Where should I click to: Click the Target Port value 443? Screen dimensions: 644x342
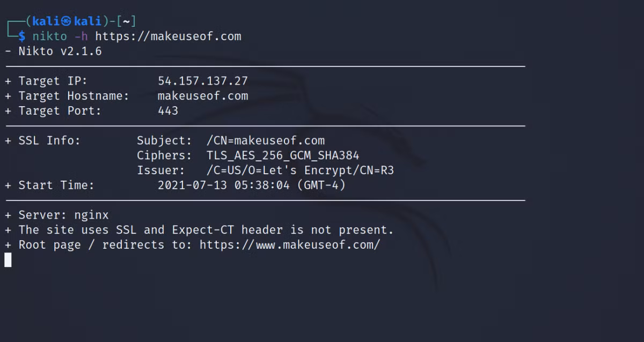coord(168,111)
